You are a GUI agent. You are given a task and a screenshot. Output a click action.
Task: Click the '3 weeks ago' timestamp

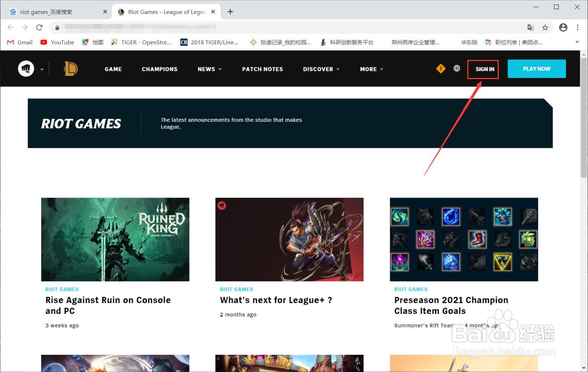pos(62,326)
